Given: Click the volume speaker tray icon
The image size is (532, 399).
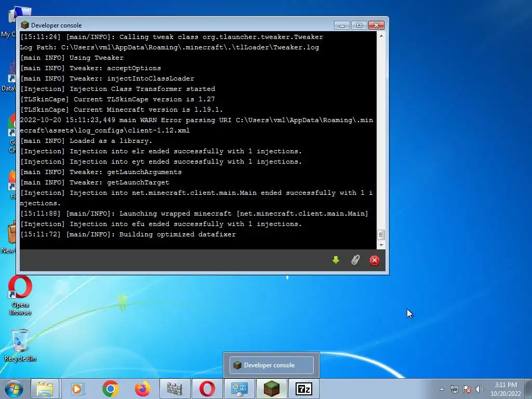Looking at the screenshot, I should click(480, 389).
